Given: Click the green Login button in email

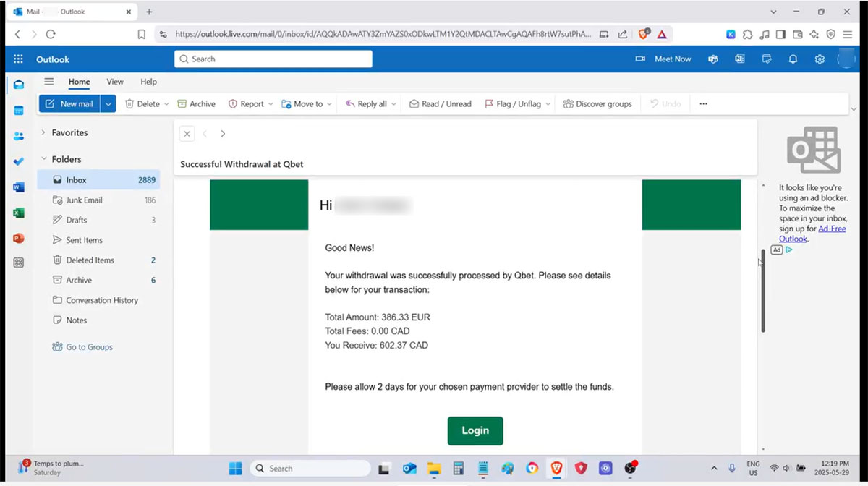Looking at the screenshot, I should pos(475,430).
